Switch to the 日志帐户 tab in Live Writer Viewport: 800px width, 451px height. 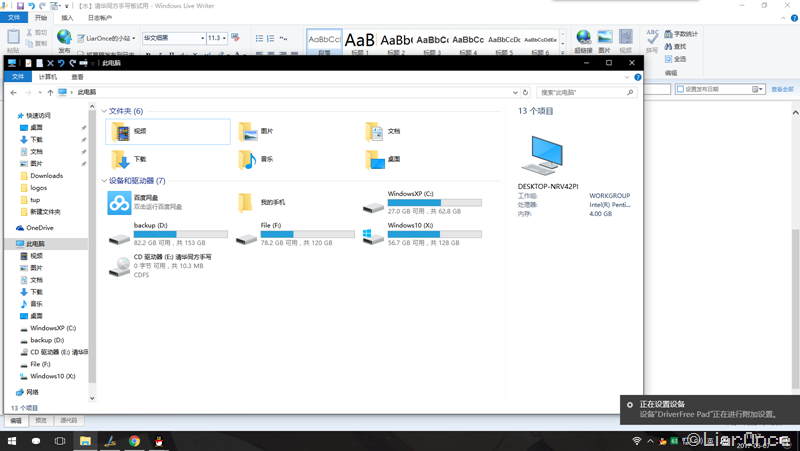[99, 17]
